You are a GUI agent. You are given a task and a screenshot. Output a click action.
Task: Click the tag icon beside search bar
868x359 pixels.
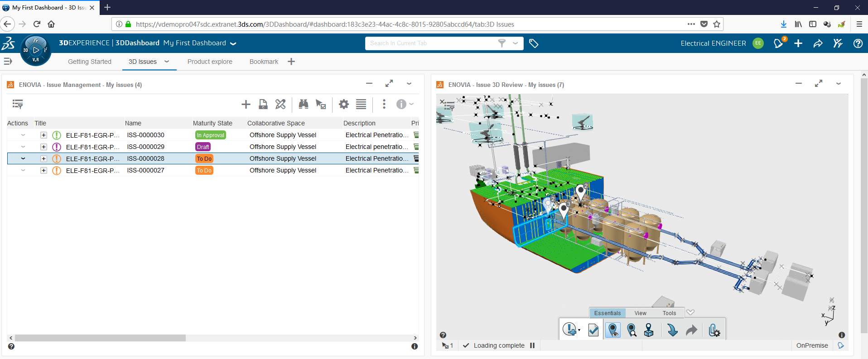534,43
